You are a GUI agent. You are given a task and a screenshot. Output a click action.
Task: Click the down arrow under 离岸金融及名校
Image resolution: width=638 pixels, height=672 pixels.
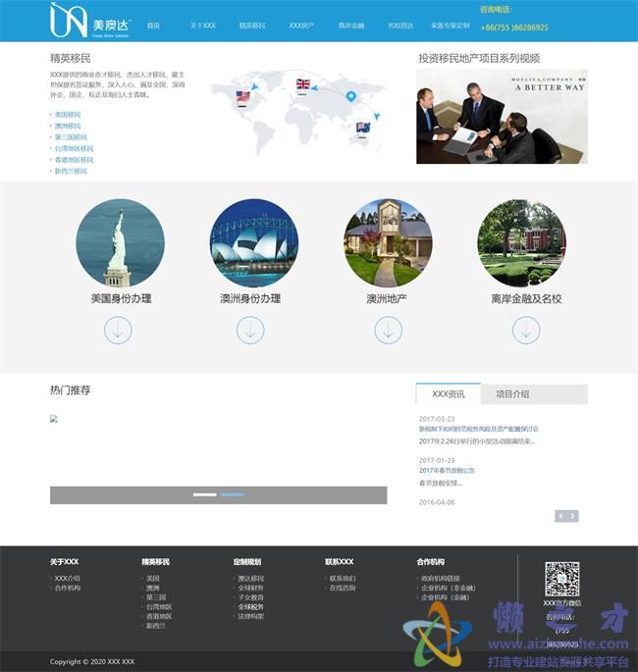click(526, 330)
